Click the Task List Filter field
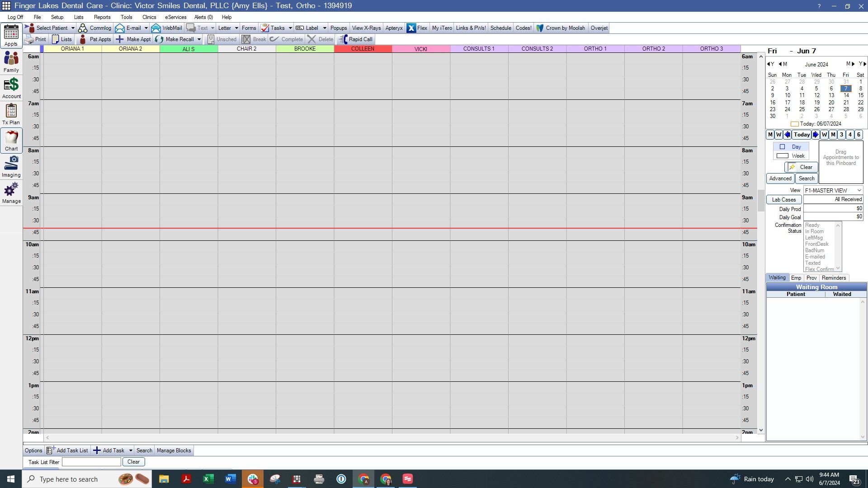 click(x=91, y=462)
